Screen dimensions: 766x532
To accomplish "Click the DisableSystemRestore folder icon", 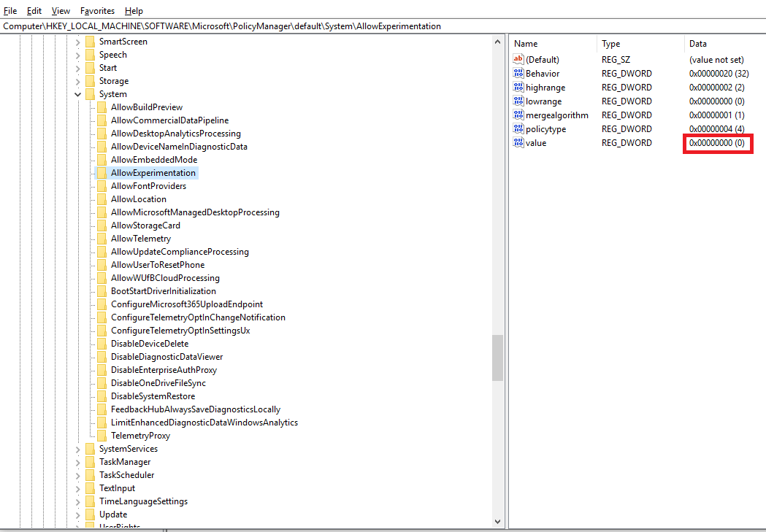I will click(102, 396).
